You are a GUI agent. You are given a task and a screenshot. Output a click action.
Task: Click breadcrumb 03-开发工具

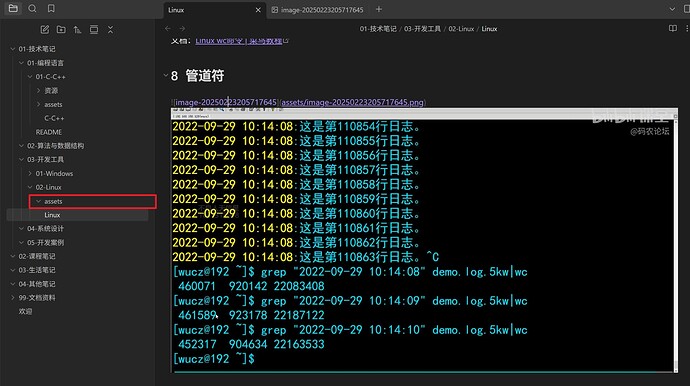[x=422, y=29]
